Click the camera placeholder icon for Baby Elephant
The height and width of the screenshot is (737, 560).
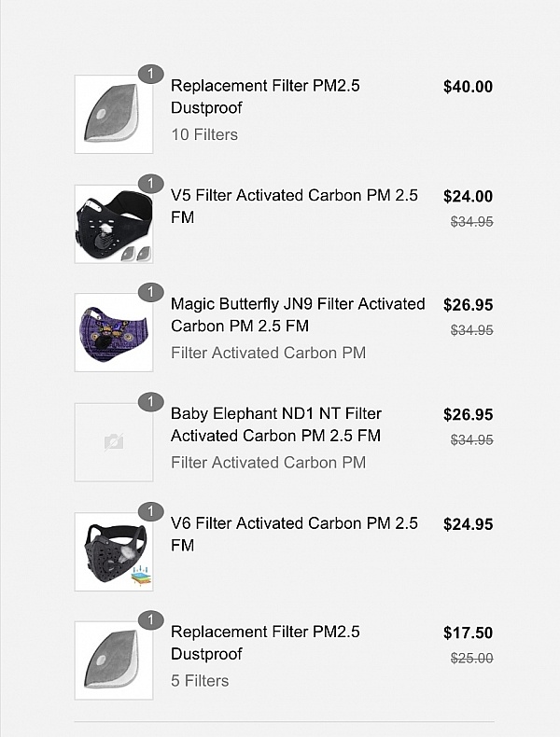click(114, 442)
